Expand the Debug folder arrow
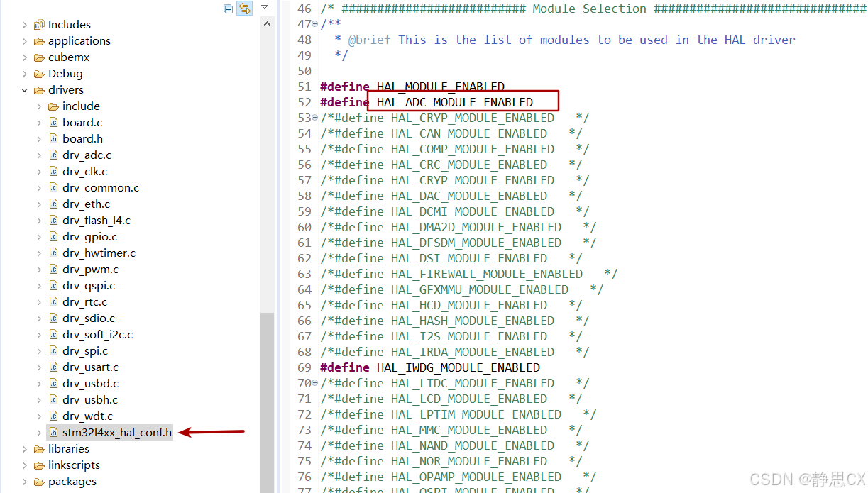The image size is (868, 493). [25, 74]
